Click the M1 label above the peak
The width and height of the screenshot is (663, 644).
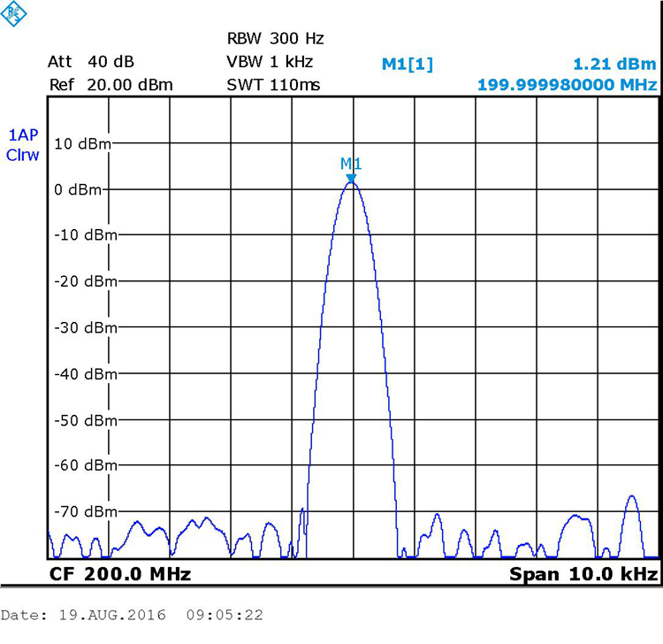[351, 164]
